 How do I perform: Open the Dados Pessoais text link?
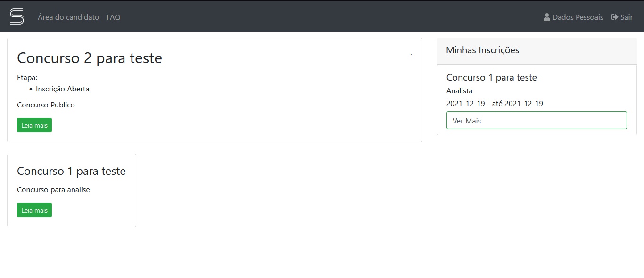pos(578,17)
